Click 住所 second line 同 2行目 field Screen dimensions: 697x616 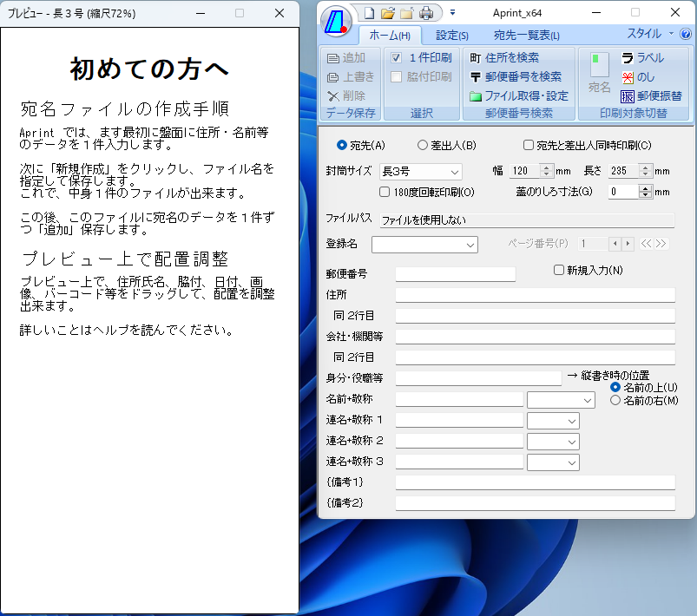click(x=536, y=316)
